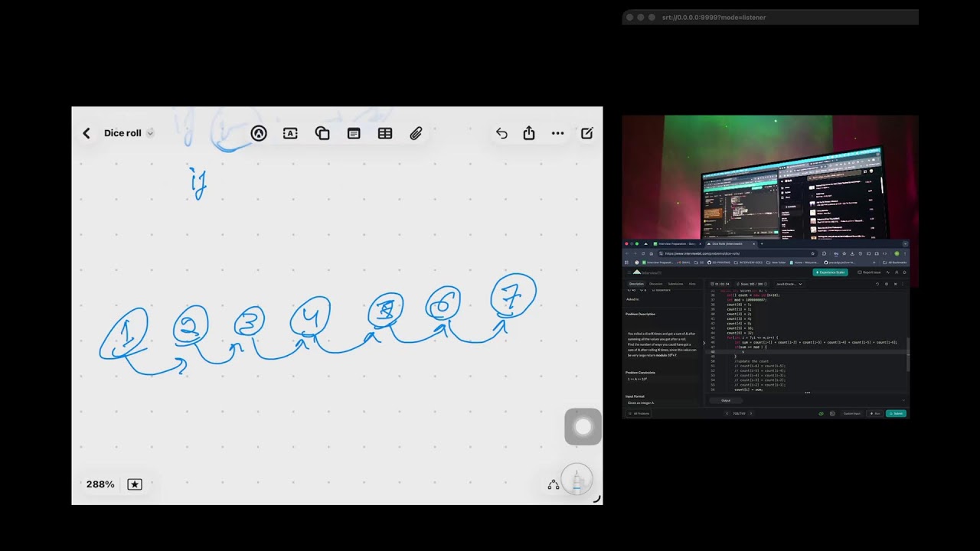Open a new browser tab

[762, 243]
